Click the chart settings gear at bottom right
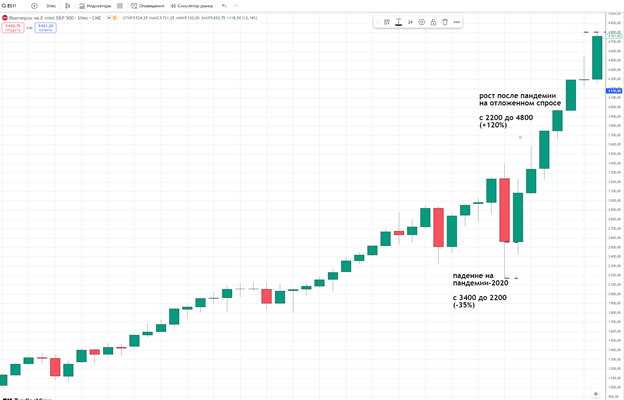624x400 pixels. (596, 394)
